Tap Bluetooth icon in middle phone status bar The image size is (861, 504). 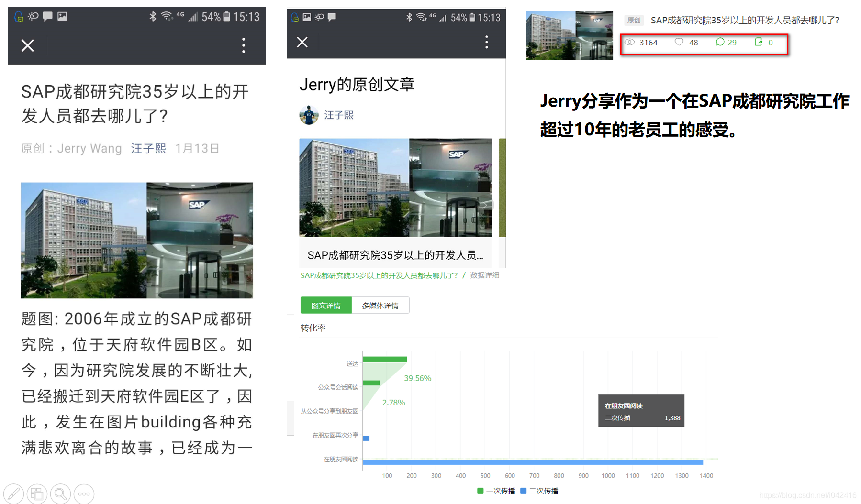(x=409, y=17)
